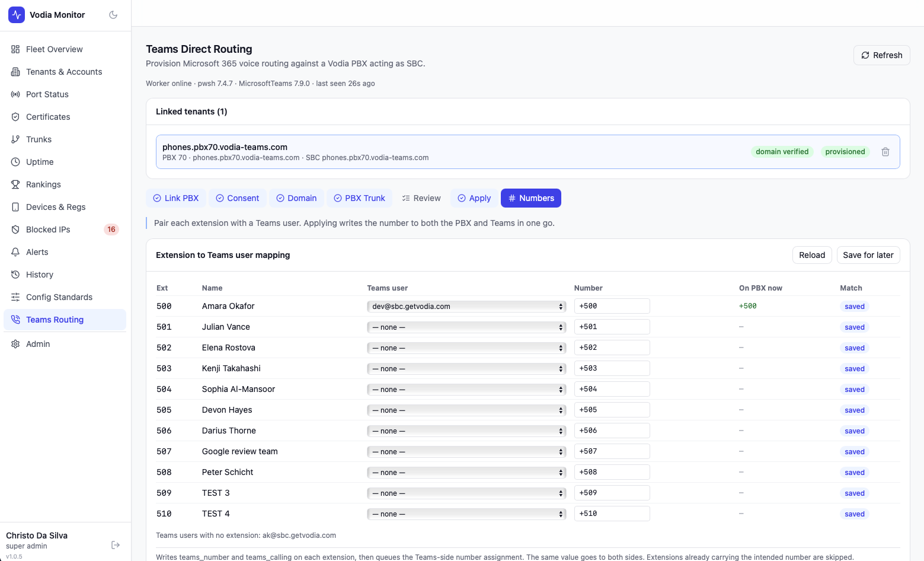Viewport: 924px width, 561px height.
Task: Click the History clock-arrow icon
Action: click(15, 275)
